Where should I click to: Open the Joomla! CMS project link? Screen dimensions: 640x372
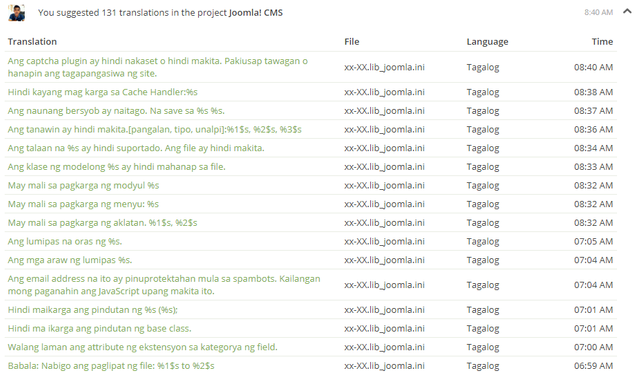(x=256, y=13)
